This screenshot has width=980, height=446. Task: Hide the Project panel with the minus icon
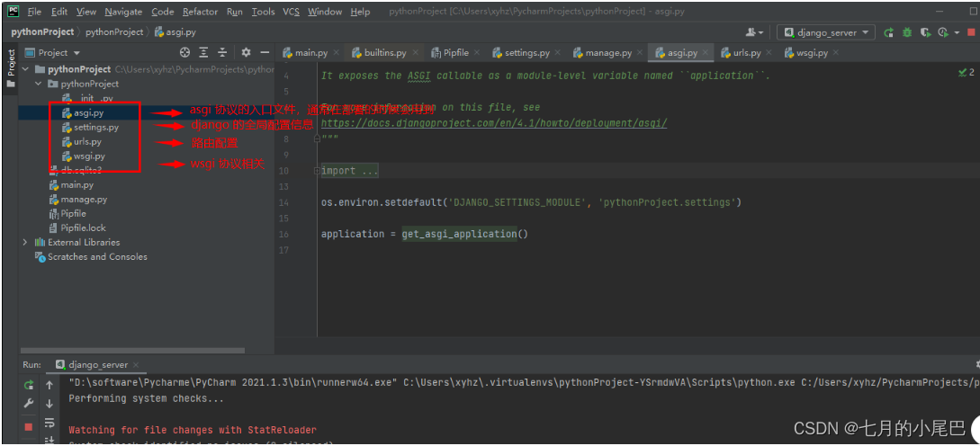point(265,52)
